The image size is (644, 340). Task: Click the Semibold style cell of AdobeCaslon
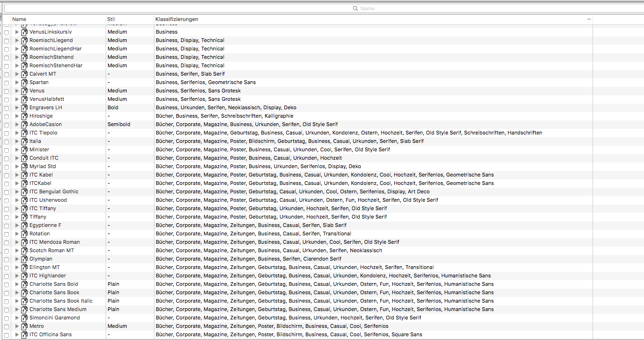(119, 124)
